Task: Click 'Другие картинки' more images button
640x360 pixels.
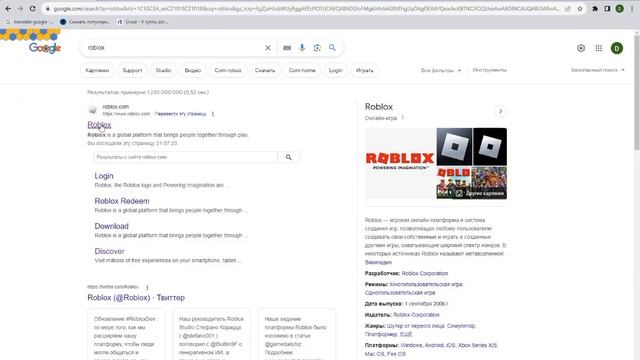Action: (480, 193)
